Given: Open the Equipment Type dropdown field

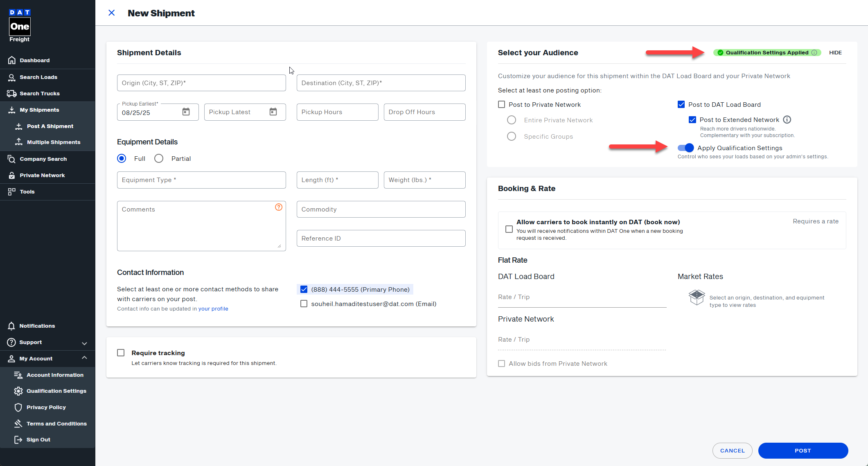Looking at the screenshot, I should coord(201,180).
